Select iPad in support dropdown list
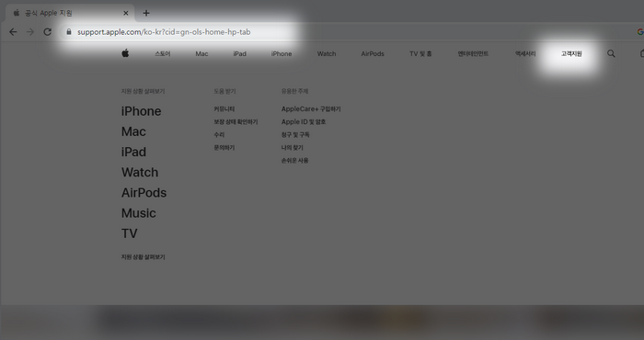Image resolution: width=644 pixels, height=340 pixels. pos(133,152)
